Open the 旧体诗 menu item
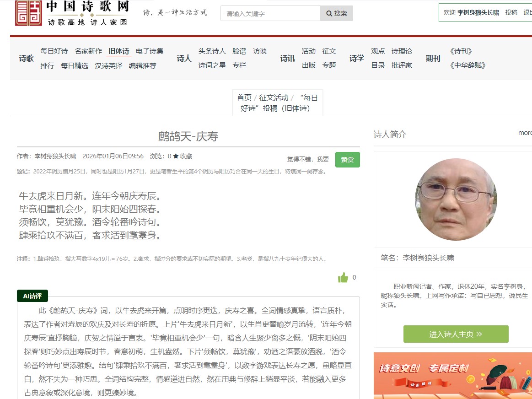532x399 pixels. 119,51
